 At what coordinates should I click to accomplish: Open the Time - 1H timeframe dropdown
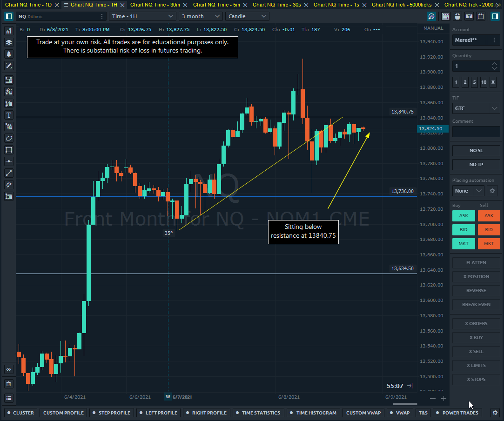pos(142,16)
